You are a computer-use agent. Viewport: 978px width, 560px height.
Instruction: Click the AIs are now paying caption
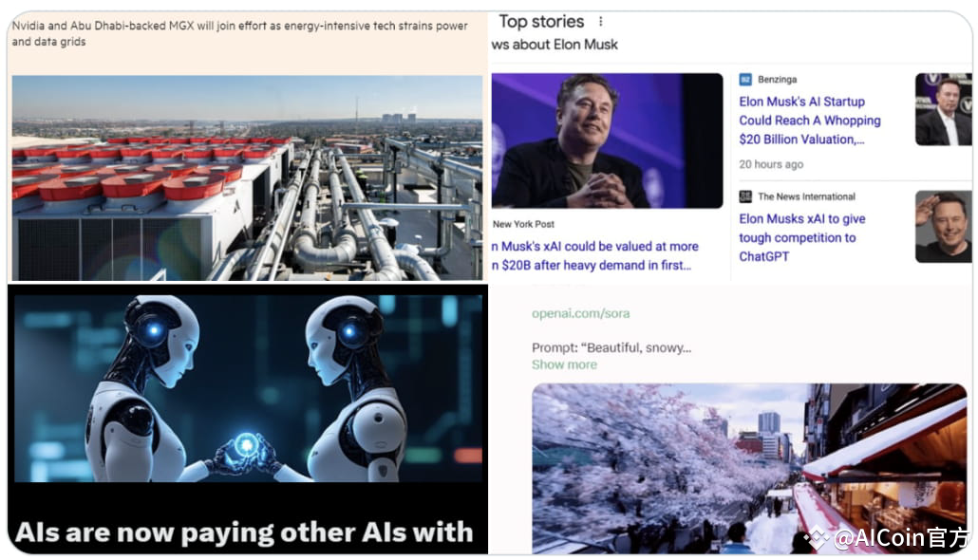[x=245, y=532]
